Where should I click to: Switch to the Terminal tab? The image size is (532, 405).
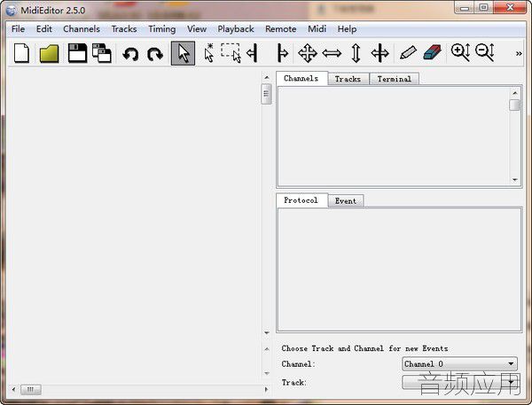(395, 79)
